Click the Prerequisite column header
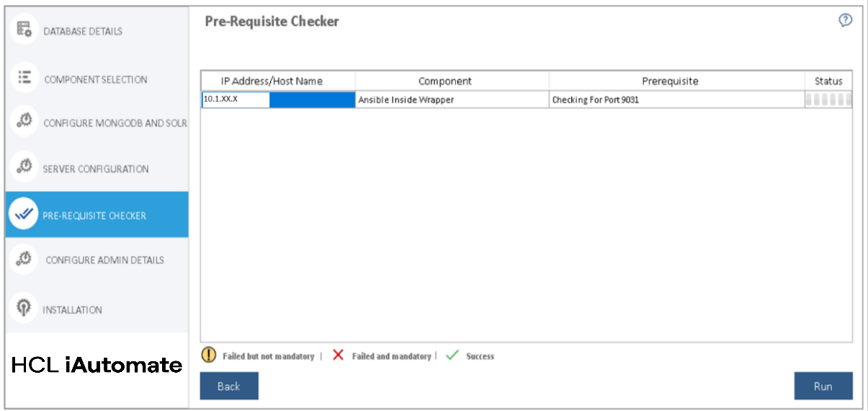The image size is (868, 411). pyautogui.click(x=670, y=81)
